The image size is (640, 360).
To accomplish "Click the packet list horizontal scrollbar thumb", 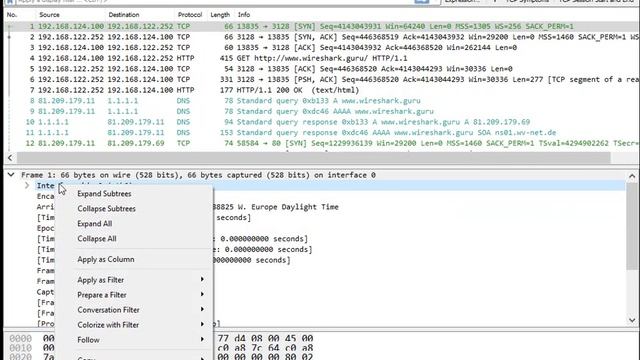I will (x=313, y=158).
